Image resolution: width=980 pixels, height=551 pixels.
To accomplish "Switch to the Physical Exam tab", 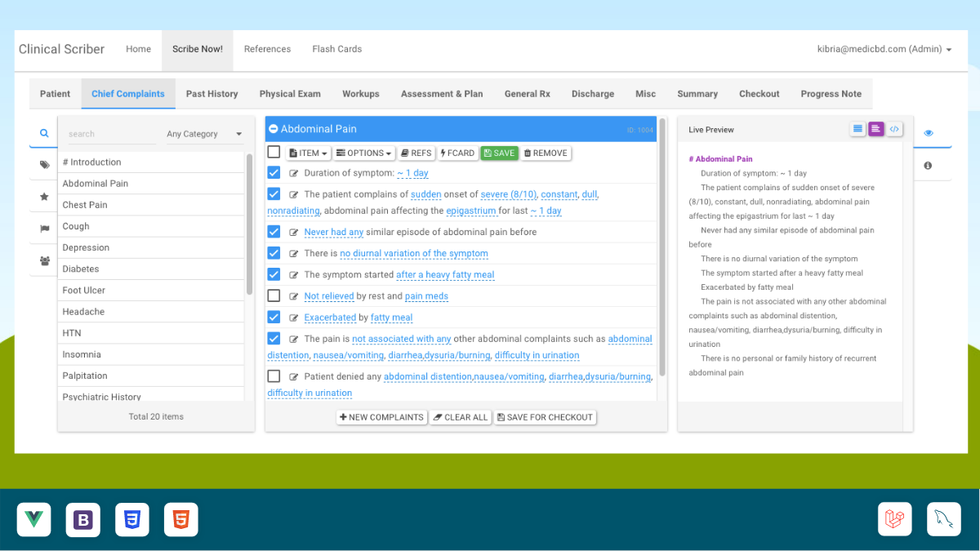I will coord(290,94).
